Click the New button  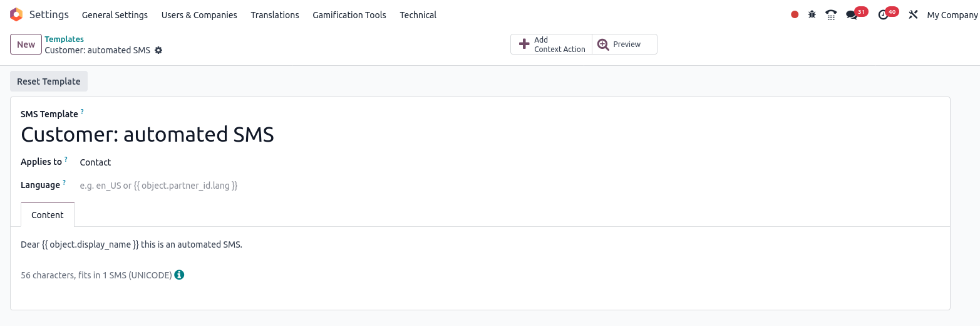[x=26, y=45]
